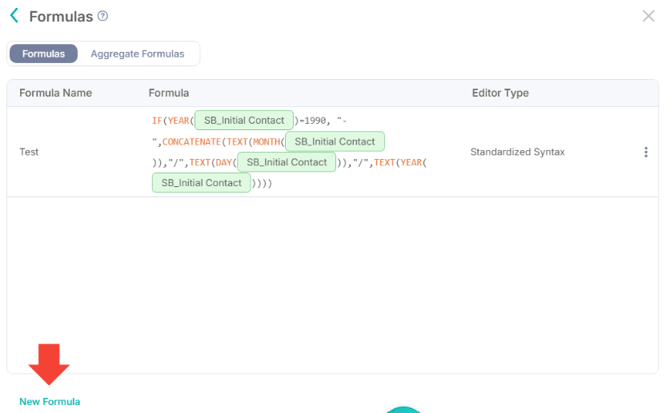
Task: Switch to the Formulas tab
Action: click(x=44, y=54)
